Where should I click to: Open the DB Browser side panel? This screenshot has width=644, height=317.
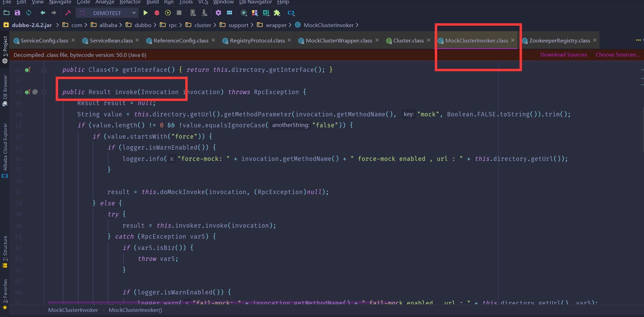(x=5, y=91)
